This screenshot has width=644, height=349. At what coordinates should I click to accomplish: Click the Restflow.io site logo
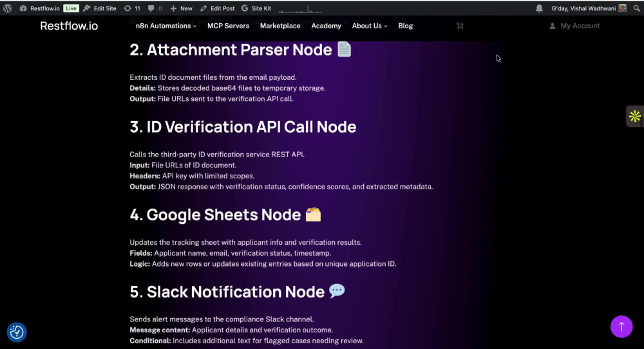tap(69, 26)
